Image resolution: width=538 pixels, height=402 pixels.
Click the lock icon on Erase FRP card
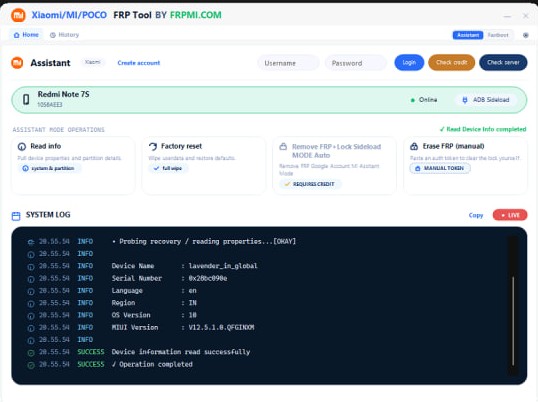[x=414, y=146]
